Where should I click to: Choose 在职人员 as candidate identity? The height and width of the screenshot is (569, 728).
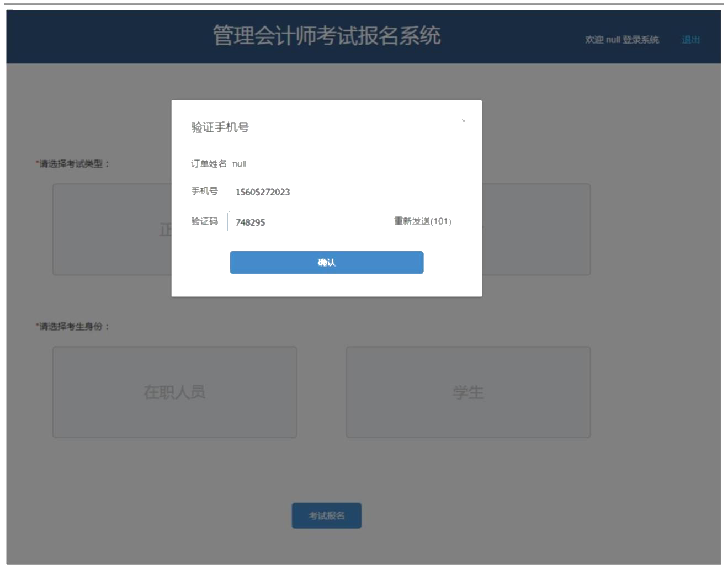[x=175, y=393]
